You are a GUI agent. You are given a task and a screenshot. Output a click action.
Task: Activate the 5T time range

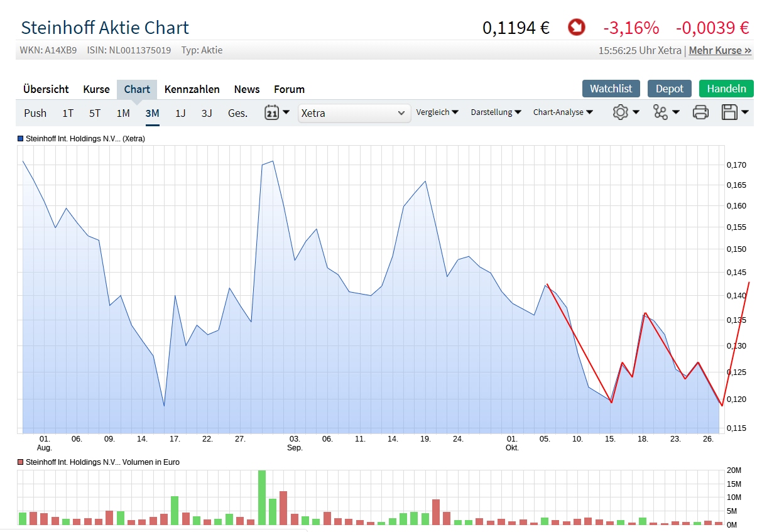point(94,113)
